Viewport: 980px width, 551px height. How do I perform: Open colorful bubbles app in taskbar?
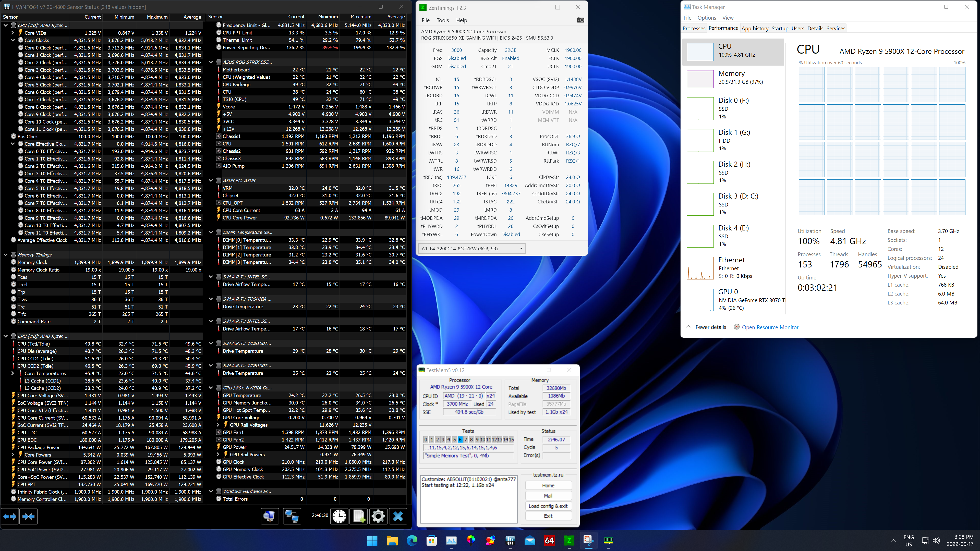tap(490, 540)
